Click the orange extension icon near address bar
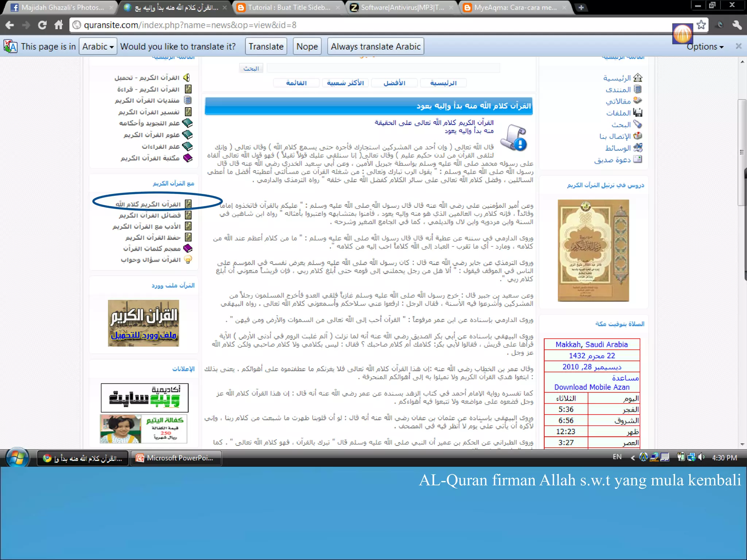Viewport: 747px width, 560px height. pyautogui.click(x=682, y=34)
